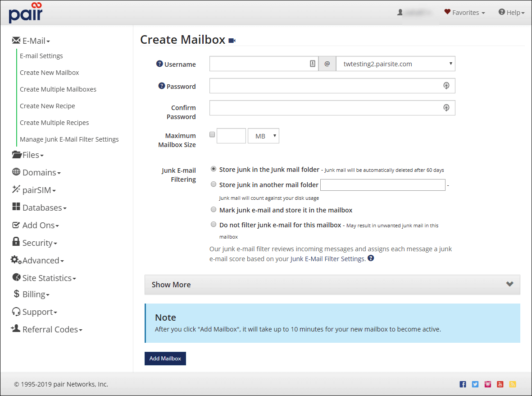Open Create Multiple Recipes in sidebar
Viewport: 532px width, 396px height.
(55, 122)
